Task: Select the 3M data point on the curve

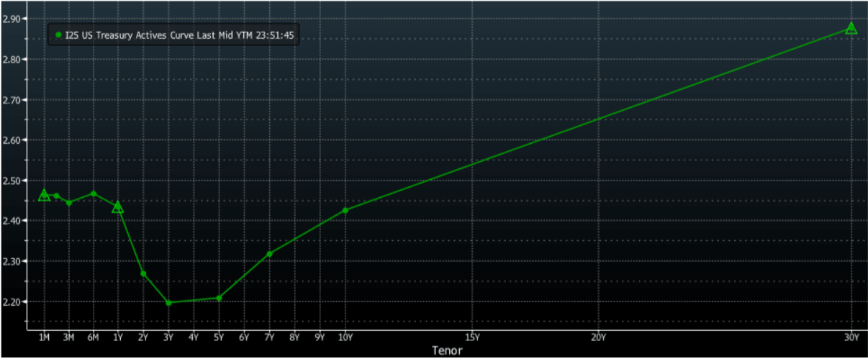Action: [69, 203]
